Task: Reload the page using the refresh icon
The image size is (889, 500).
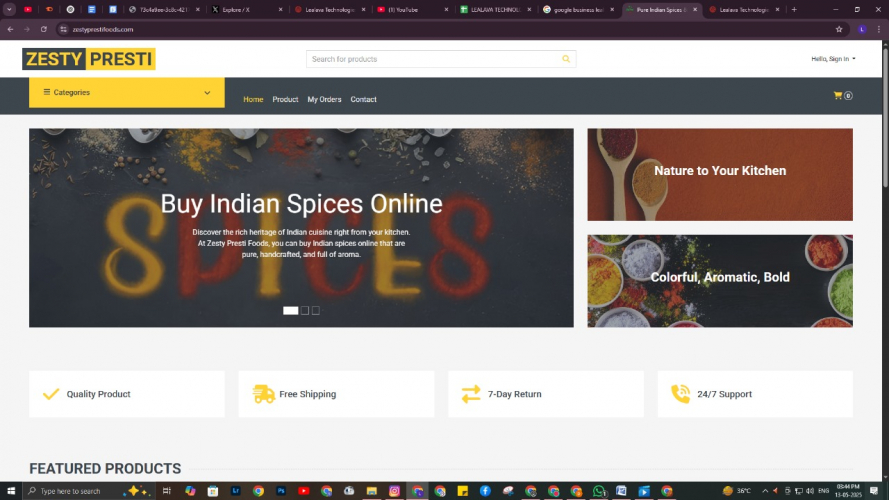Action: click(44, 29)
